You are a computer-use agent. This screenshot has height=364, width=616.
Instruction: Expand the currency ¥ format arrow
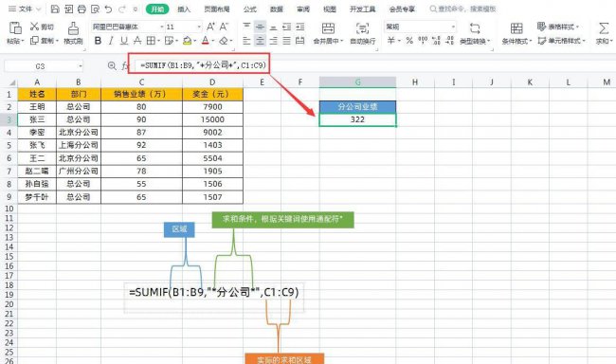click(399, 41)
